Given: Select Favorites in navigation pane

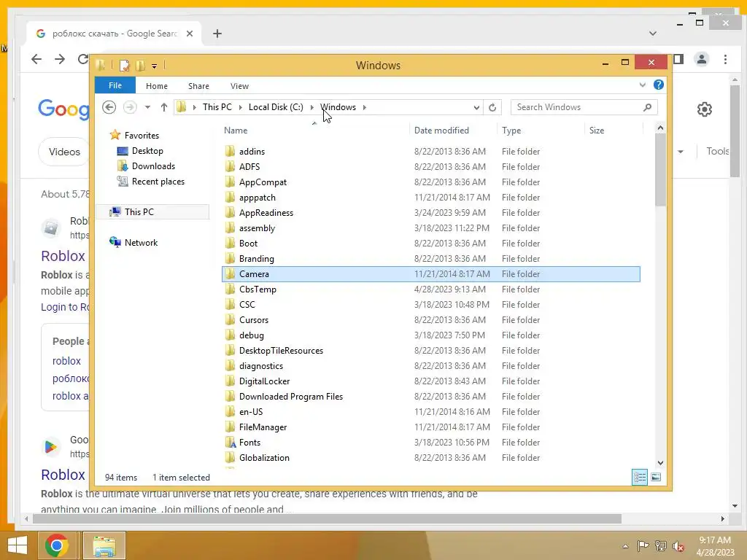Looking at the screenshot, I should coord(142,135).
